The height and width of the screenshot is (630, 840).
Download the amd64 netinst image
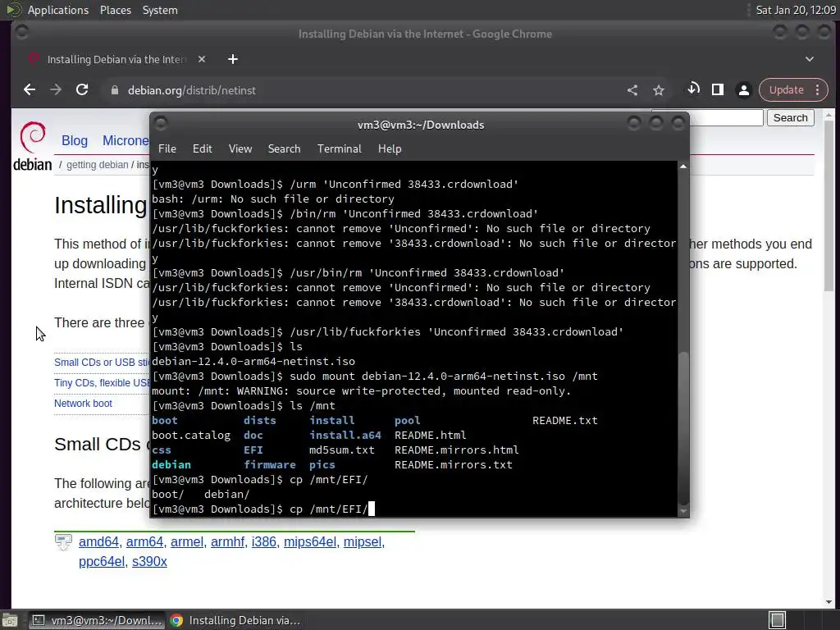coord(98,541)
